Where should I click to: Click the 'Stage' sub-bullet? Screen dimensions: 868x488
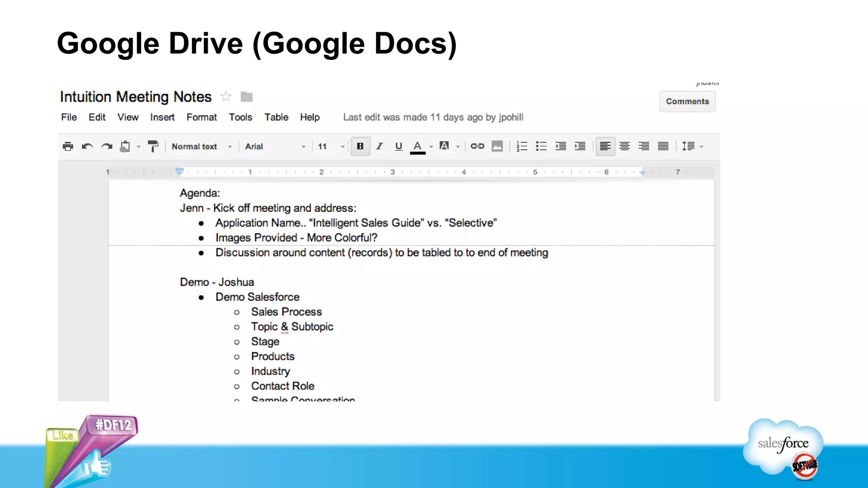pos(265,341)
